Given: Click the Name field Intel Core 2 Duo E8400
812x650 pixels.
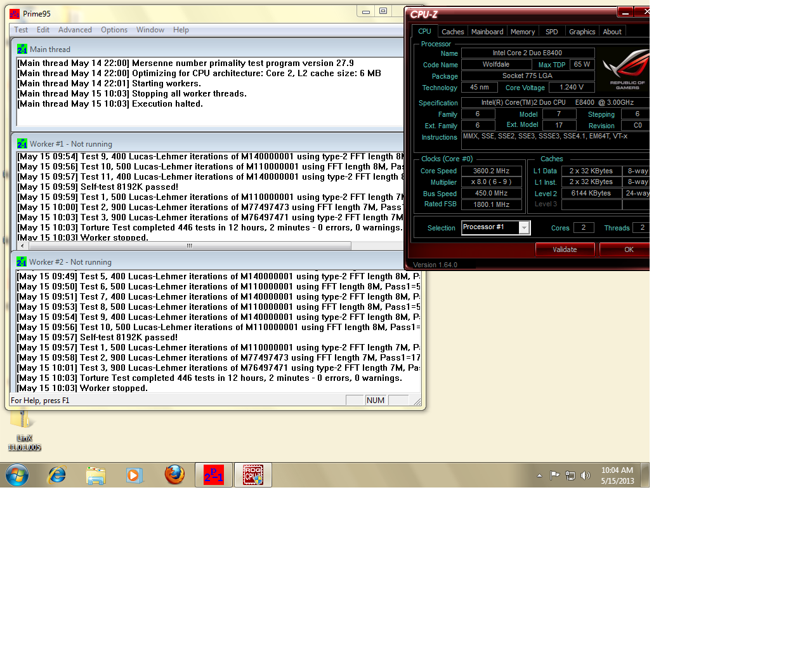Looking at the screenshot, I should coord(528,53).
